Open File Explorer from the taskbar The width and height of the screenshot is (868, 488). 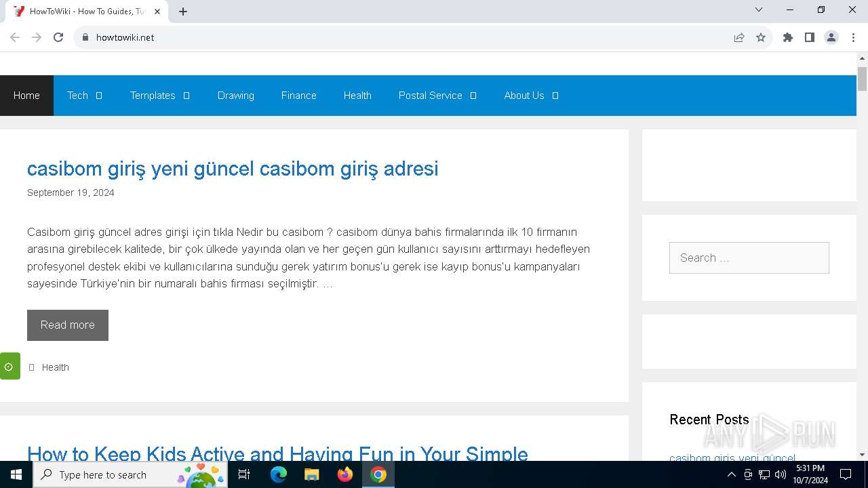click(x=312, y=474)
